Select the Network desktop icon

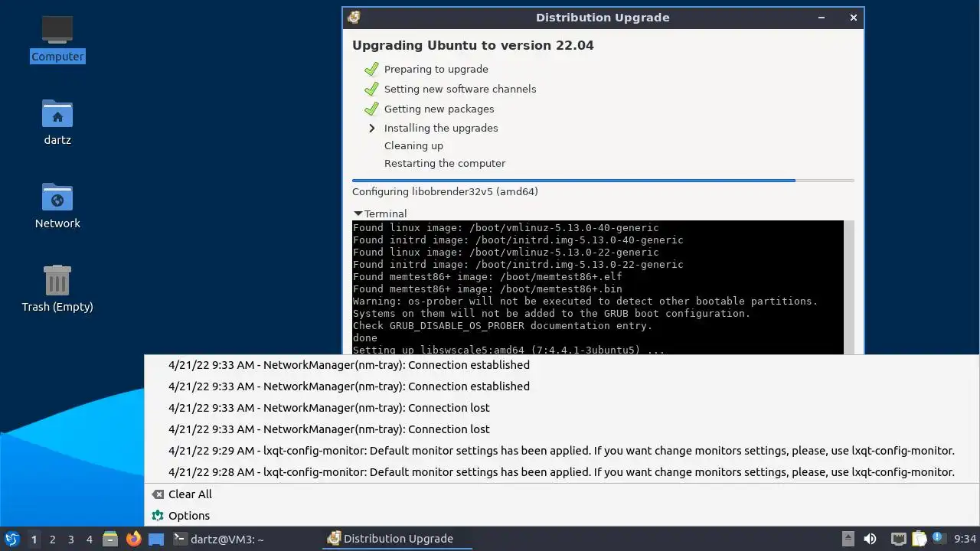click(x=57, y=206)
